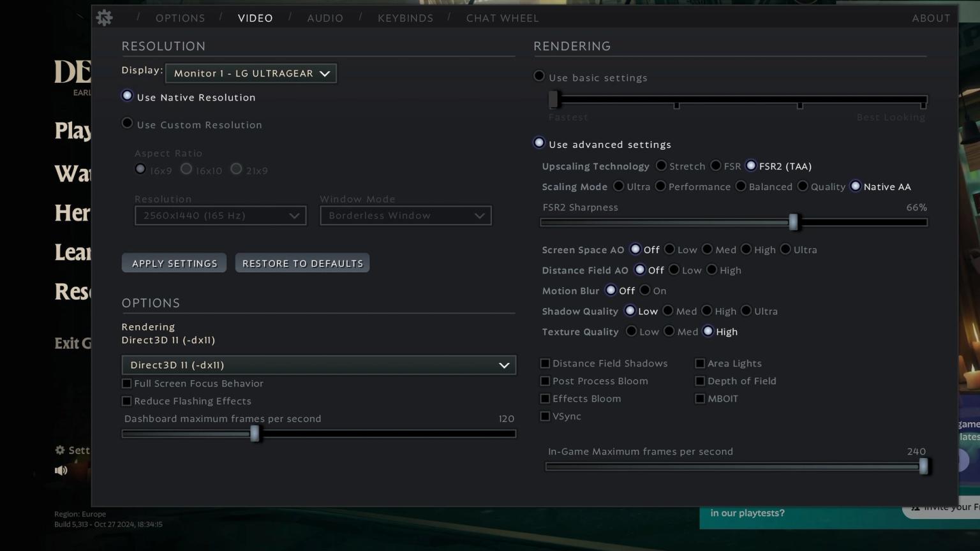
Task: Click the APPLY SETTINGS button
Action: tap(174, 263)
